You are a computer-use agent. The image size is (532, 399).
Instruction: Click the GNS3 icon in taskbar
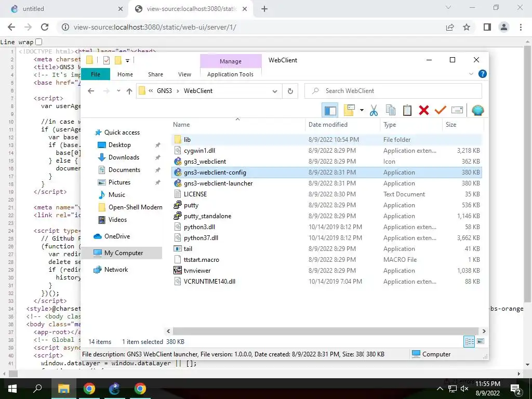(x=115, y=389)
